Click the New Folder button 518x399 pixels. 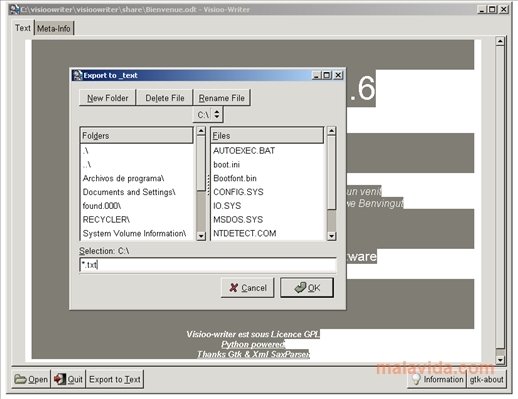point(108,98)
